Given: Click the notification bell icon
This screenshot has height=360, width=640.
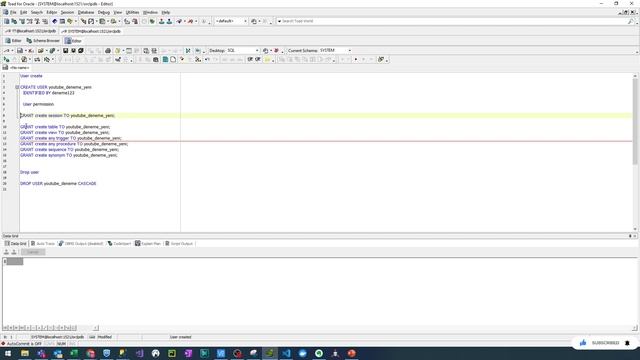Looking at the screenshot, I should coord(627,343).
